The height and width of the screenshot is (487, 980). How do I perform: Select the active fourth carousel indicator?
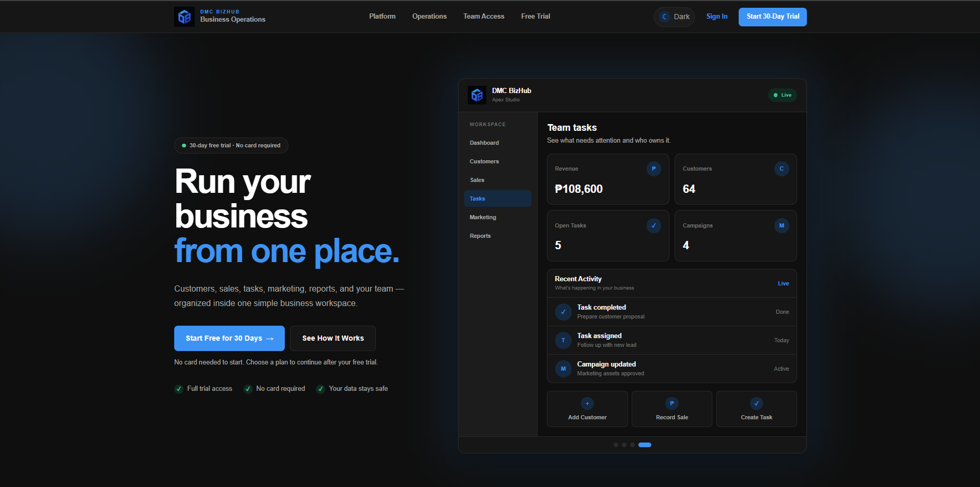click(645, 445)
